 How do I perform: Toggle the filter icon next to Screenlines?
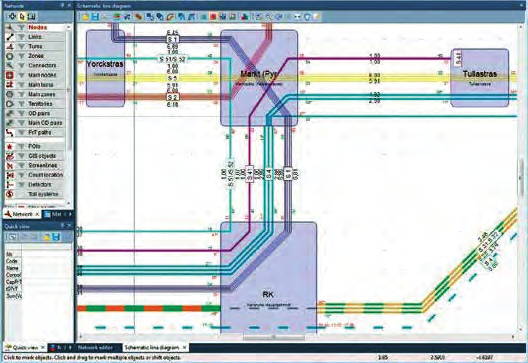[x=22, y=165]
